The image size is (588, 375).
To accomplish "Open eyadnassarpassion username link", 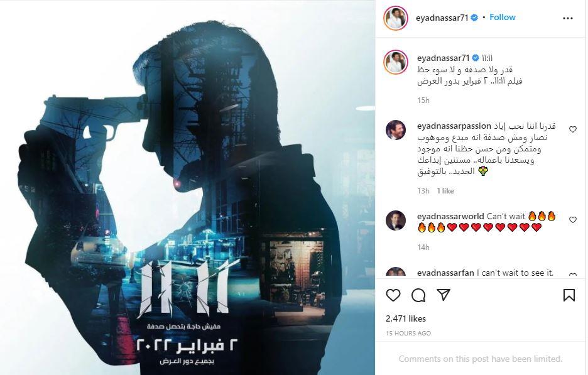I will click(454, 126).
